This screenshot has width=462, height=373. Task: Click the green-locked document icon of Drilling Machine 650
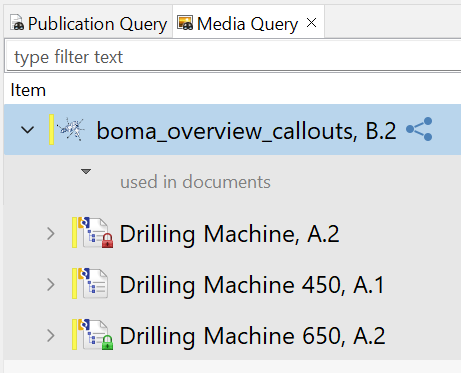point(95,334)
